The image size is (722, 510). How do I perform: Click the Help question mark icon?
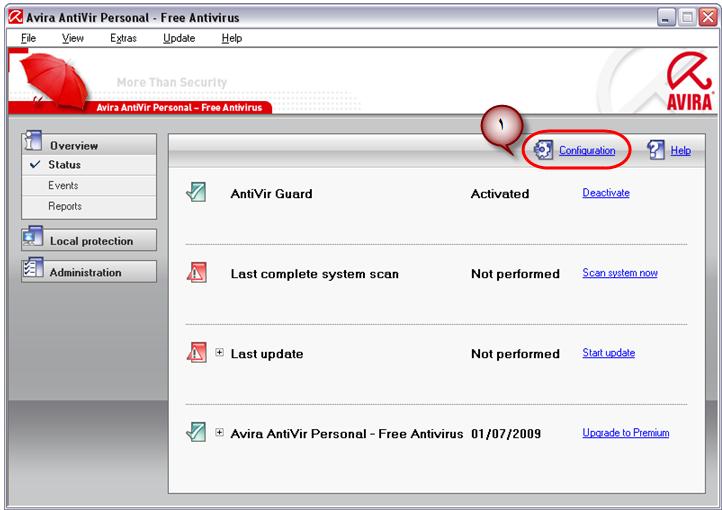tap(656, 150)
